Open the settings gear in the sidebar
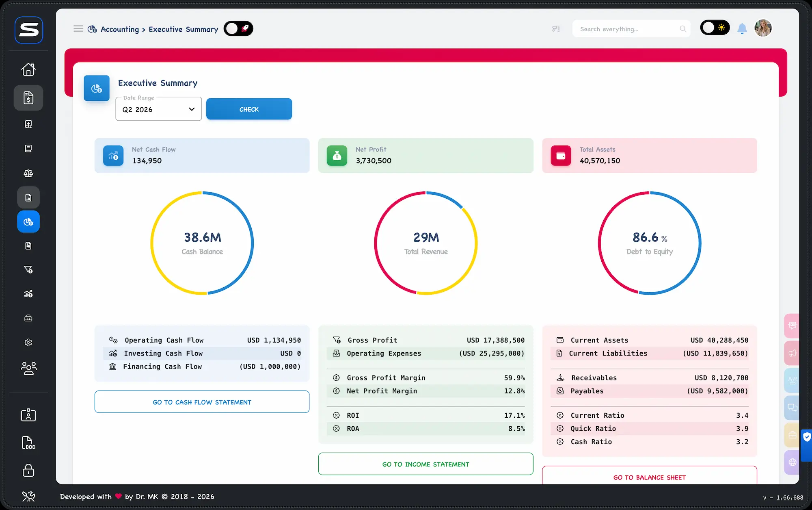The image size is (812, 510). [28, 343]
